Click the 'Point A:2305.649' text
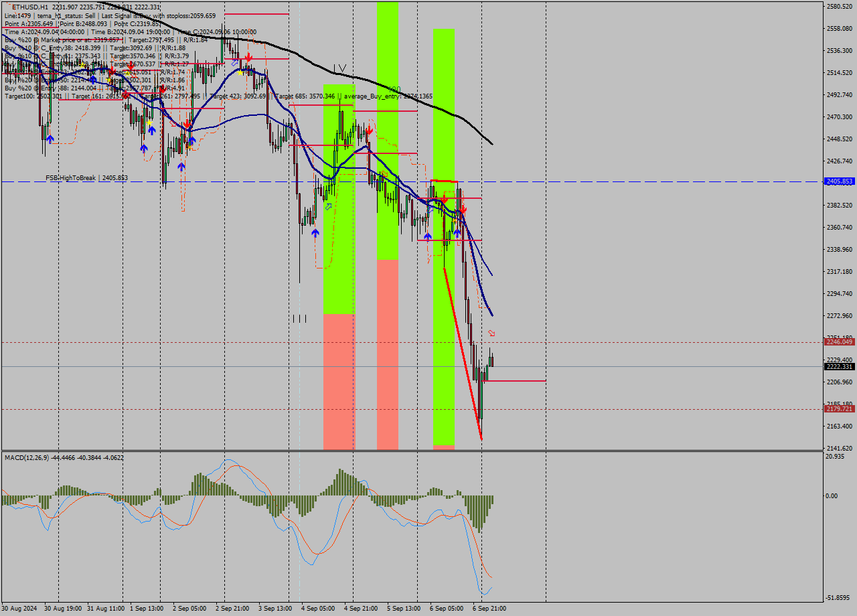Viewport: 857px width, 616px height. tap(28, 23)
